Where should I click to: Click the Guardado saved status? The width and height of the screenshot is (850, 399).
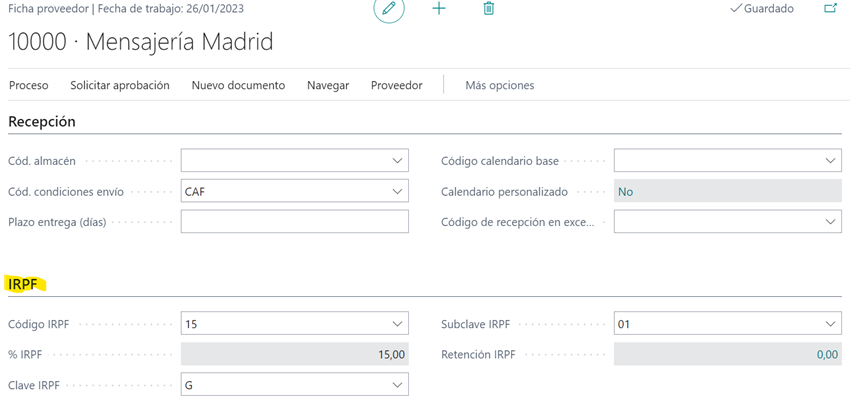pos(762,9)
